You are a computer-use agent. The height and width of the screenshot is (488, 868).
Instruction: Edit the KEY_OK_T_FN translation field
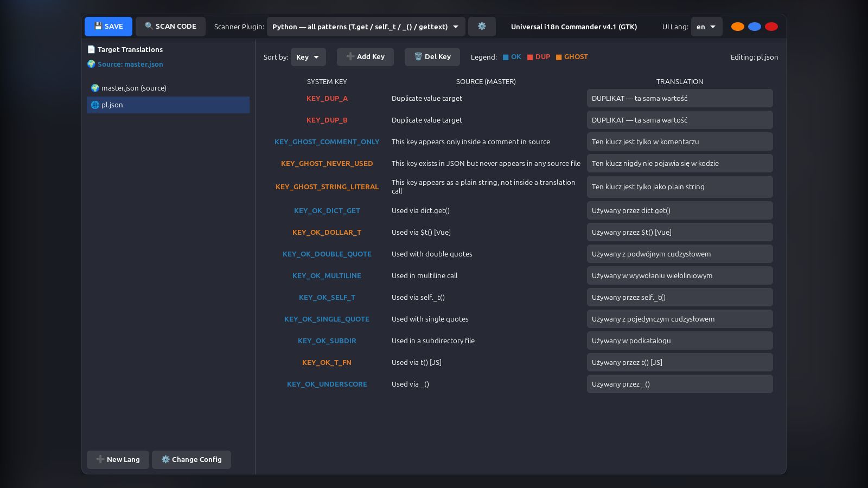pos(680,362)
